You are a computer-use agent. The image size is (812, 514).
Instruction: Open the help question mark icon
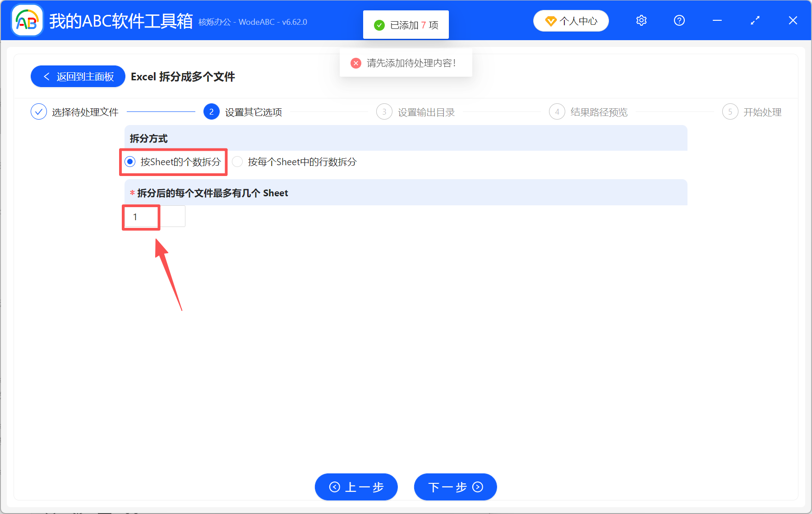click(679, 20)
